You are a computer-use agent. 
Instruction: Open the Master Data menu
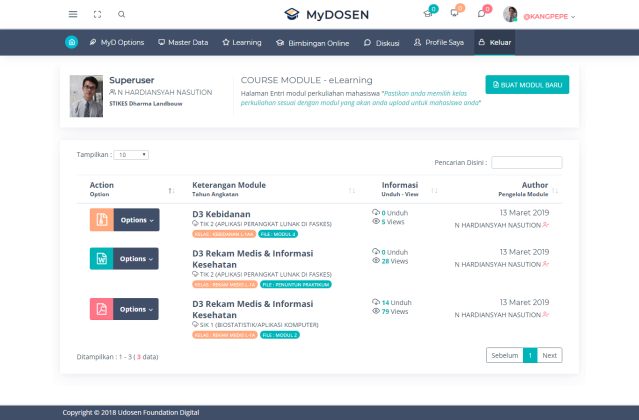point(181,42)
